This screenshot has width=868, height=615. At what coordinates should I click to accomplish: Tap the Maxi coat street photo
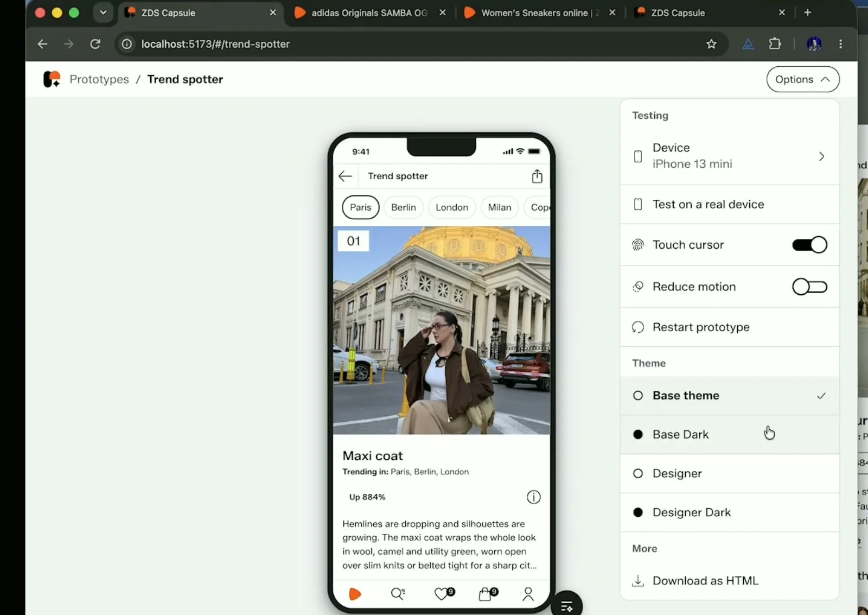pyautogui.click(x=442, y=330)
